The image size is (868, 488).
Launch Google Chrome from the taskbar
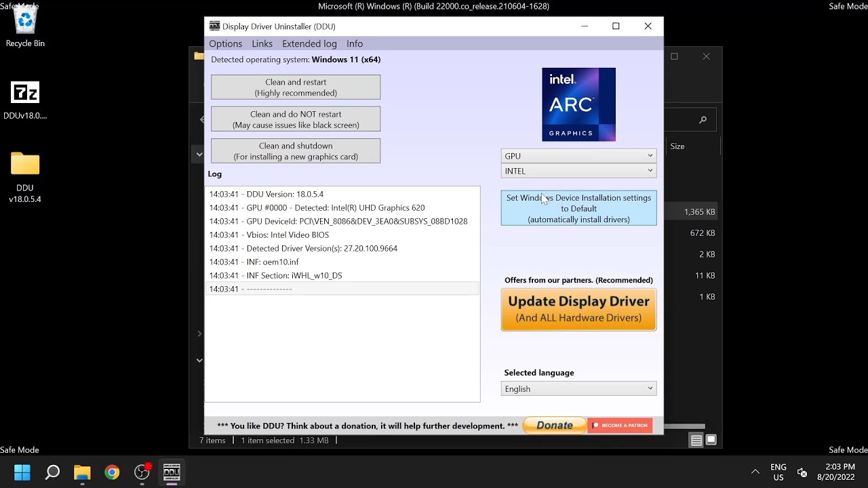tap(112, 472)
